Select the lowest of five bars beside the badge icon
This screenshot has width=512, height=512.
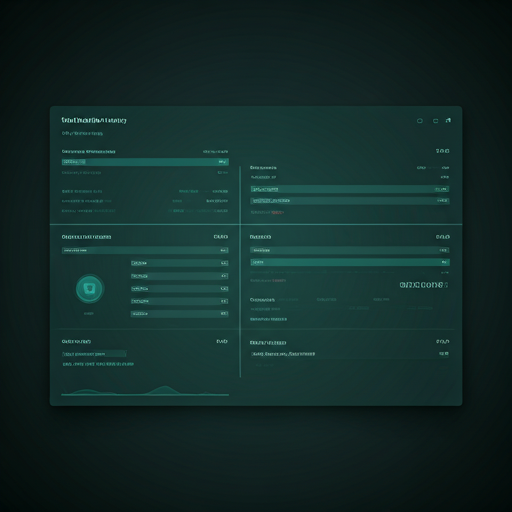point(179,314)
